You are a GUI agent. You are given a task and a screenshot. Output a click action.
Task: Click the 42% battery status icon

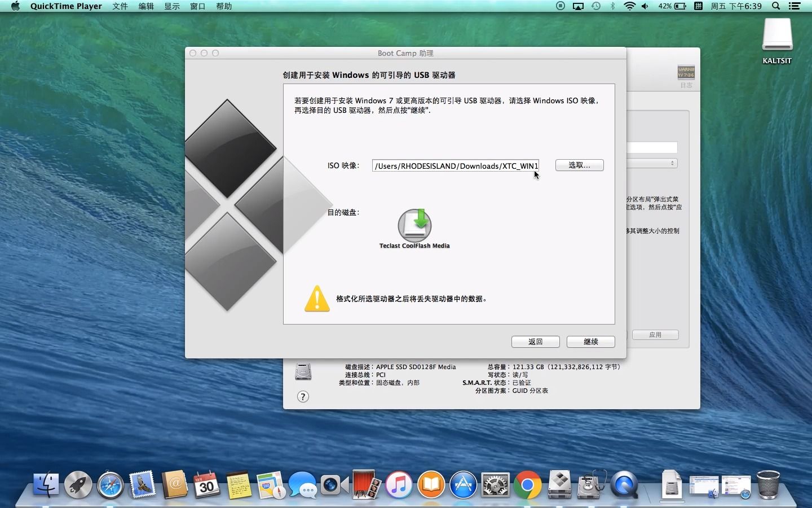tap(672, 6)
